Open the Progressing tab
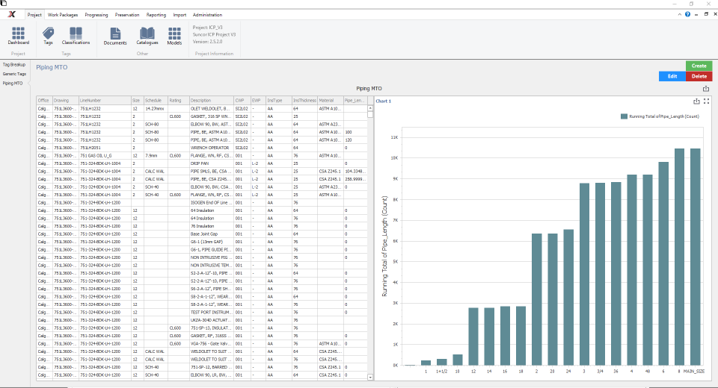 coord(96,15)
